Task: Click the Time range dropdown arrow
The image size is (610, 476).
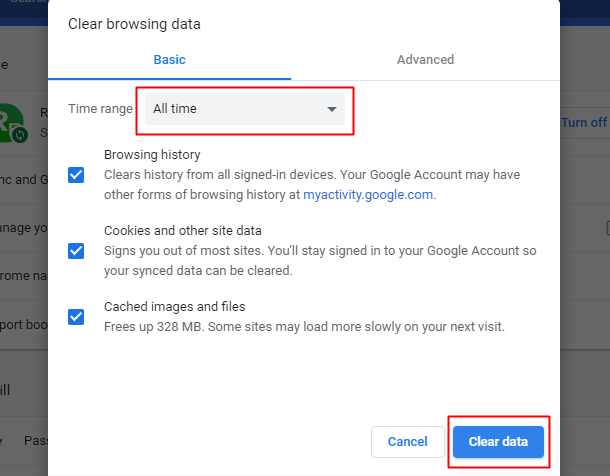Action: (x=332, y=109)
